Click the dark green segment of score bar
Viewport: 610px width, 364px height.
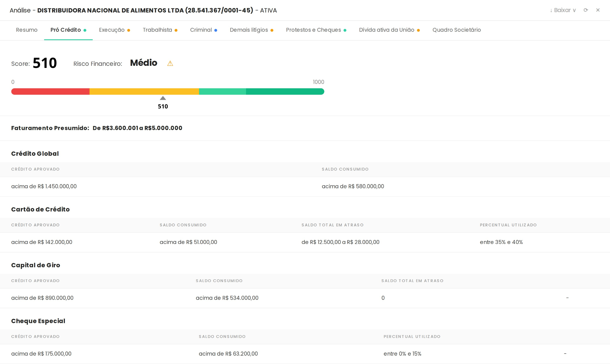(285, 91)
